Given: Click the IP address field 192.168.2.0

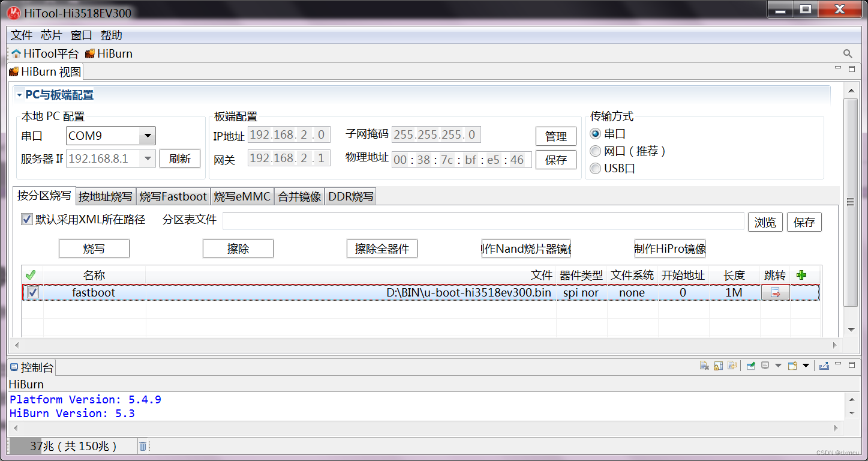Looking at the screenshot, I should (289, 134).
